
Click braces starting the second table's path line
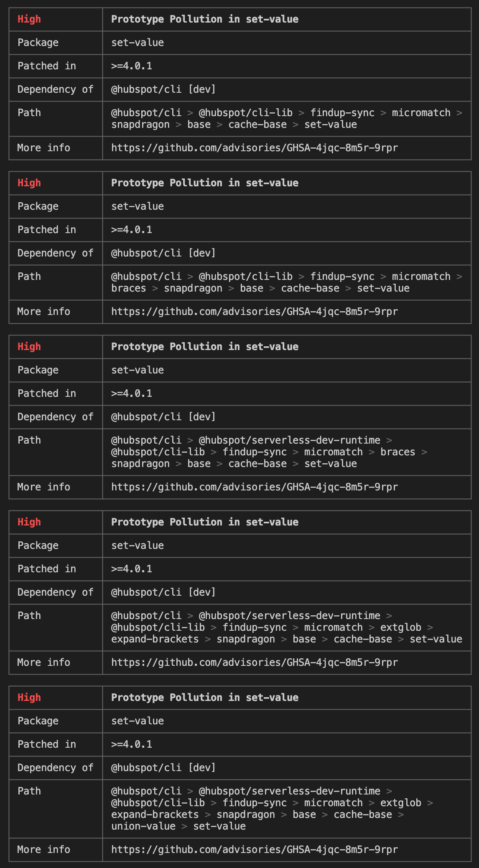pos(129,288)
